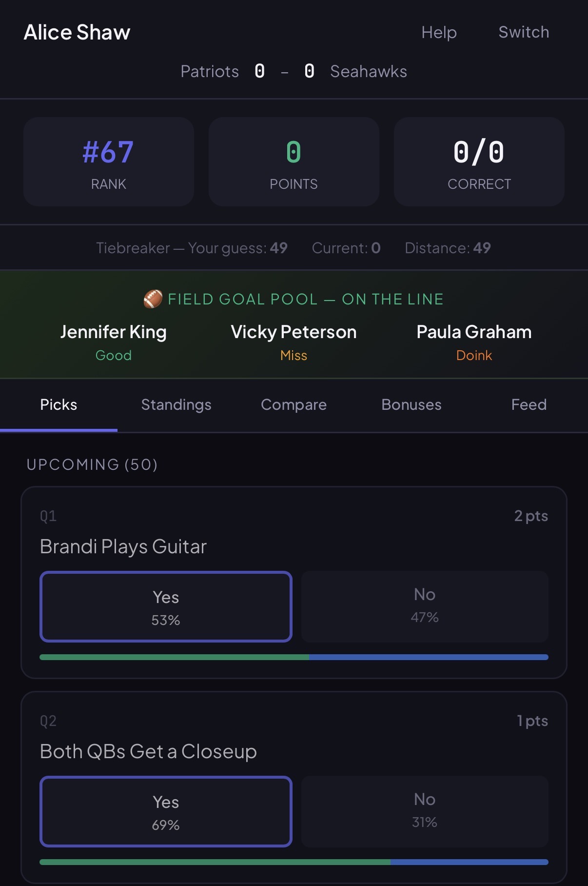Select Yes for Both QBs Get a Closeup
This screenshot has height=886, width=588.
[165, 812]
